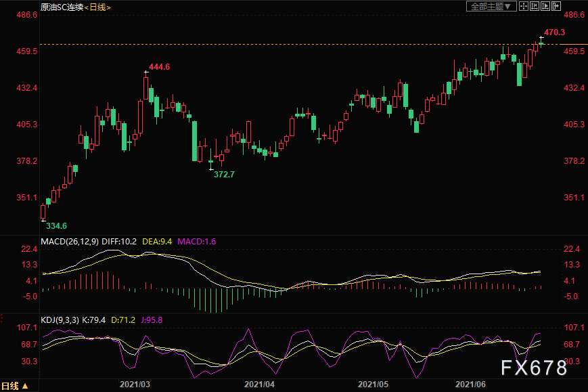Click the 原油SC连续 contract title
The height and width of the screenshot is (392, 588).
(62, 7)
